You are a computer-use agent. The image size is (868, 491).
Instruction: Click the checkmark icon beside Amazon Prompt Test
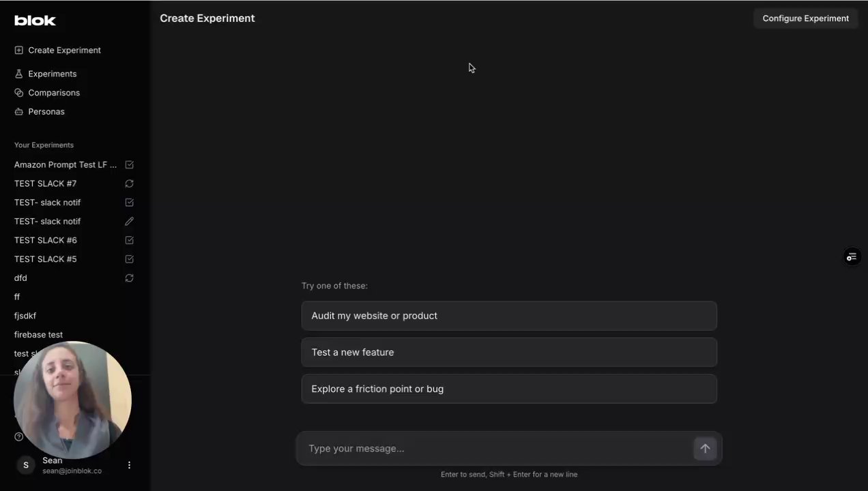coord(129,165)
